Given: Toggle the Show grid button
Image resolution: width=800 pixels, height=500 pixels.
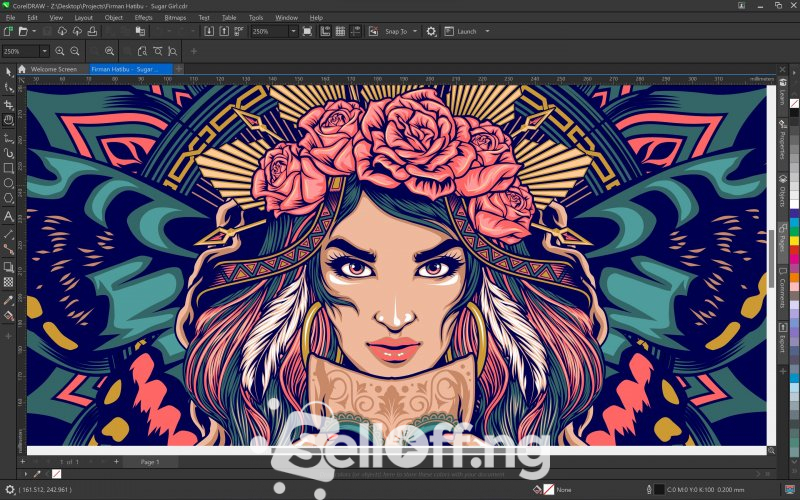Looking at the screenshot, I should tap(340, 32).
